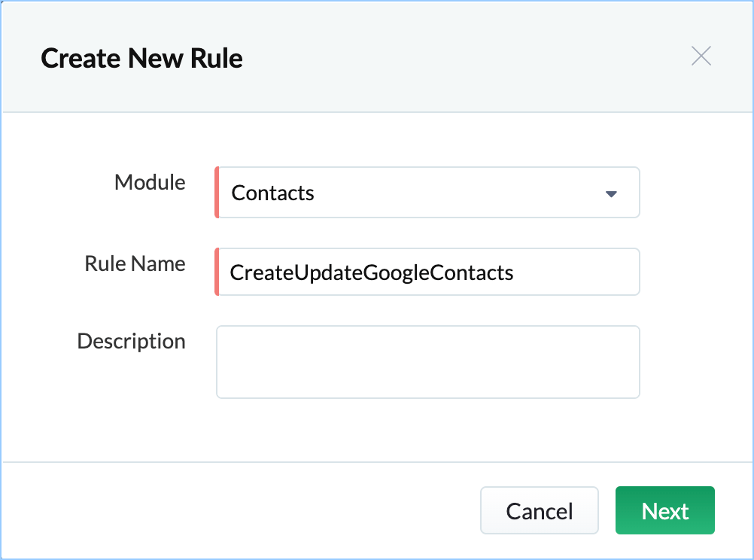Click the Module field label
This screenshot has height=560, width=754.
coord(150,182)
